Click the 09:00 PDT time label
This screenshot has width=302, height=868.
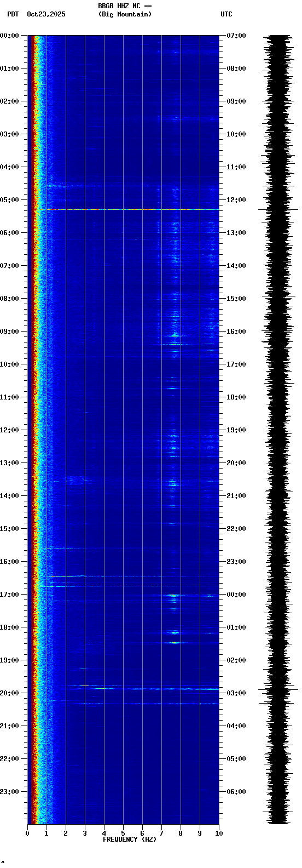(x=9, y=332)
